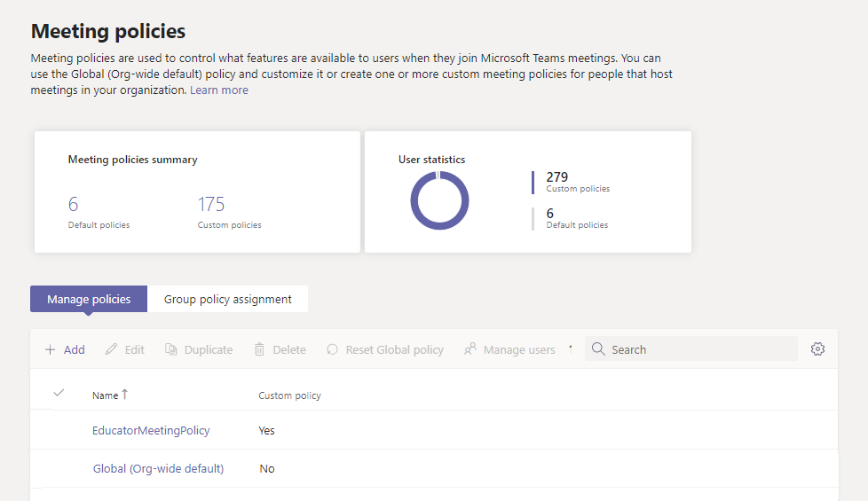Screen dimensions: 868x501
Task: Open table column settings gear
Action: (x=818, y=349)
